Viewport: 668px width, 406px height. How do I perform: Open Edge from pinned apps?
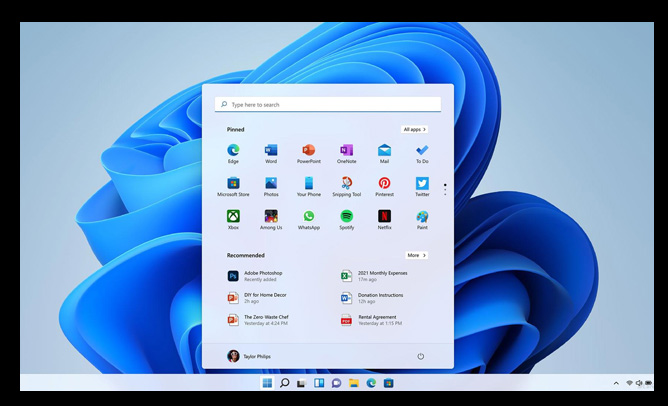233,154
